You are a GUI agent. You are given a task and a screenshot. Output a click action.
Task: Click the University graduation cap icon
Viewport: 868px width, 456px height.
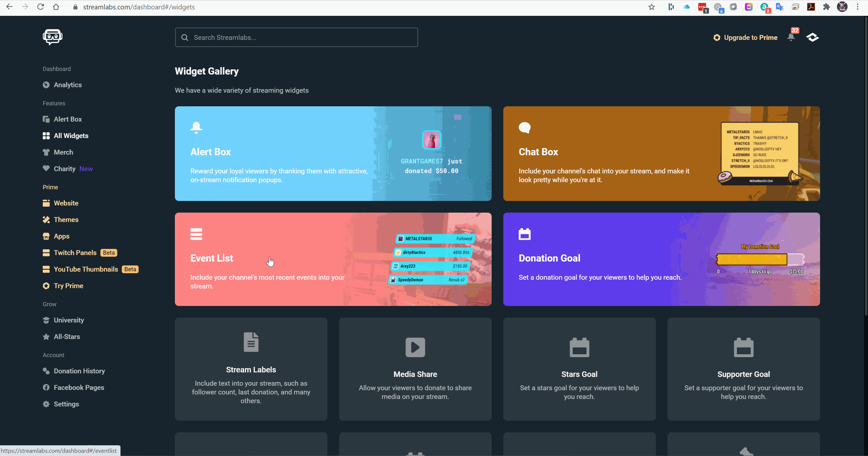click(x=46, y=320)
